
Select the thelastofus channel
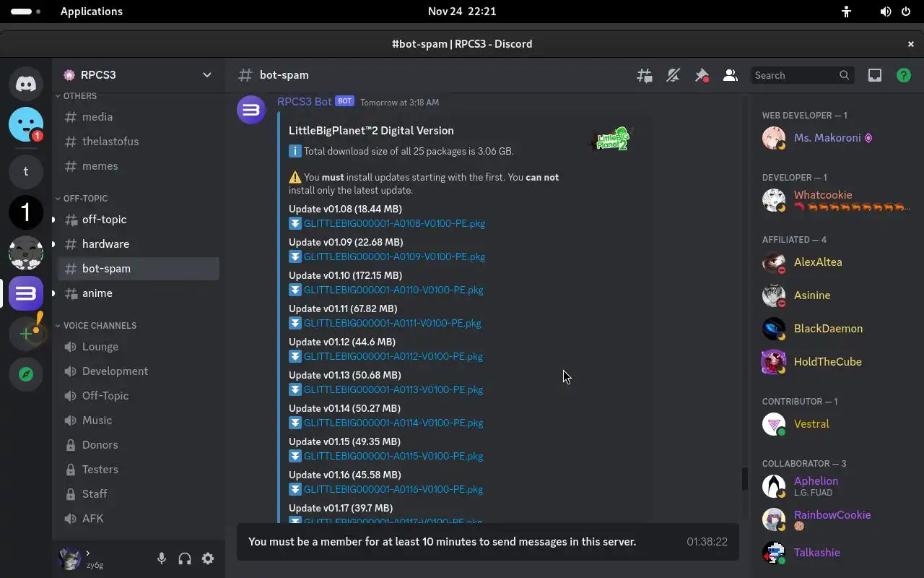tap(139, 142)
